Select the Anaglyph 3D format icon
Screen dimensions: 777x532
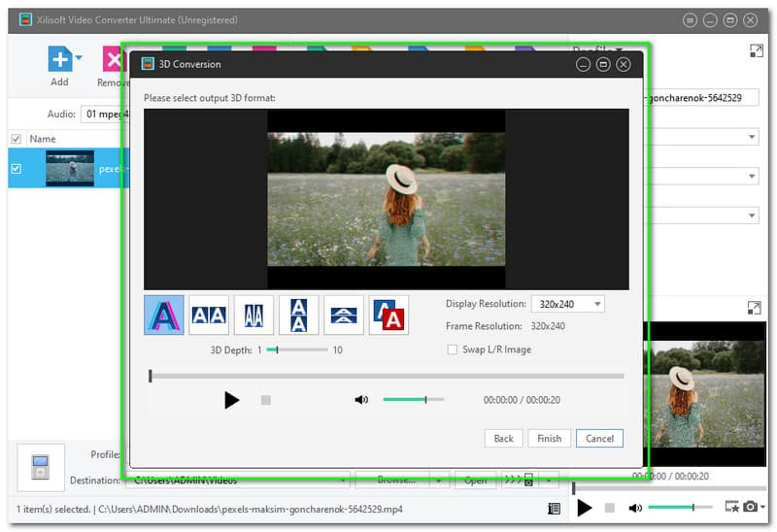pos(163,316)
